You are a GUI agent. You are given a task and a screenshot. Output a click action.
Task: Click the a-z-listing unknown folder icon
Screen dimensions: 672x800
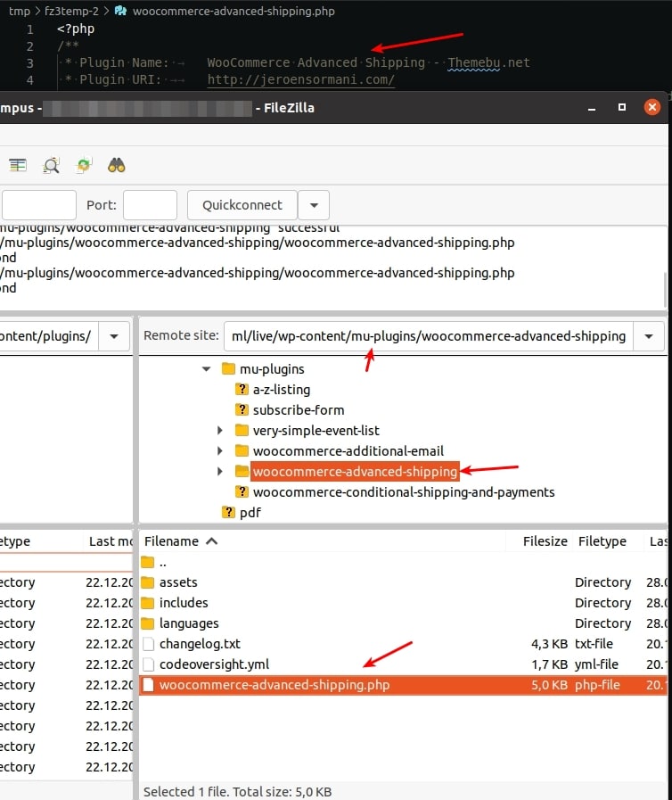pos(242,389)
